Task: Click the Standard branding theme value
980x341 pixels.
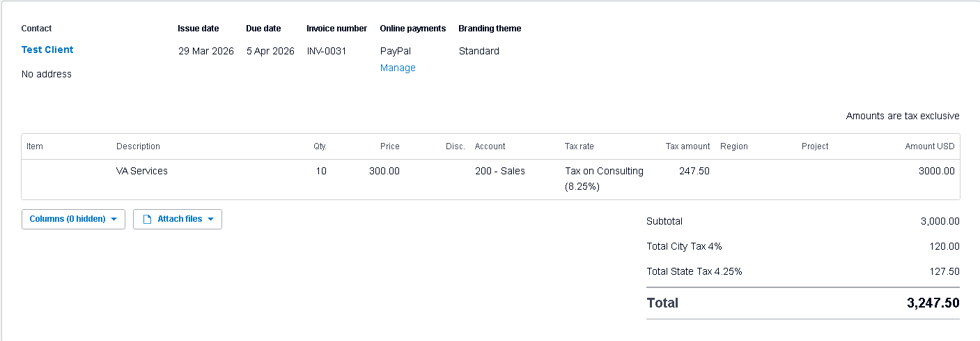Action: (x=479, y=51)
